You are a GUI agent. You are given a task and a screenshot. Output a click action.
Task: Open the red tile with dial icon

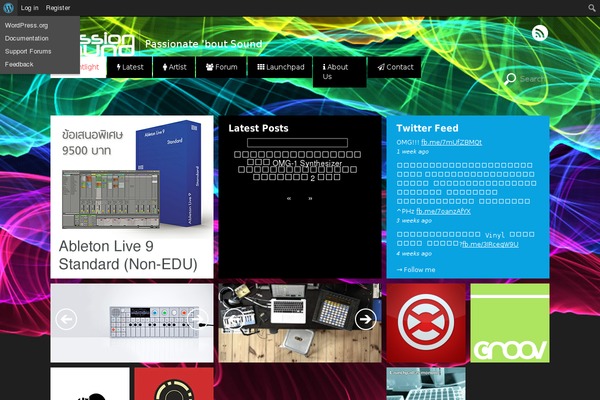(174, 384)
